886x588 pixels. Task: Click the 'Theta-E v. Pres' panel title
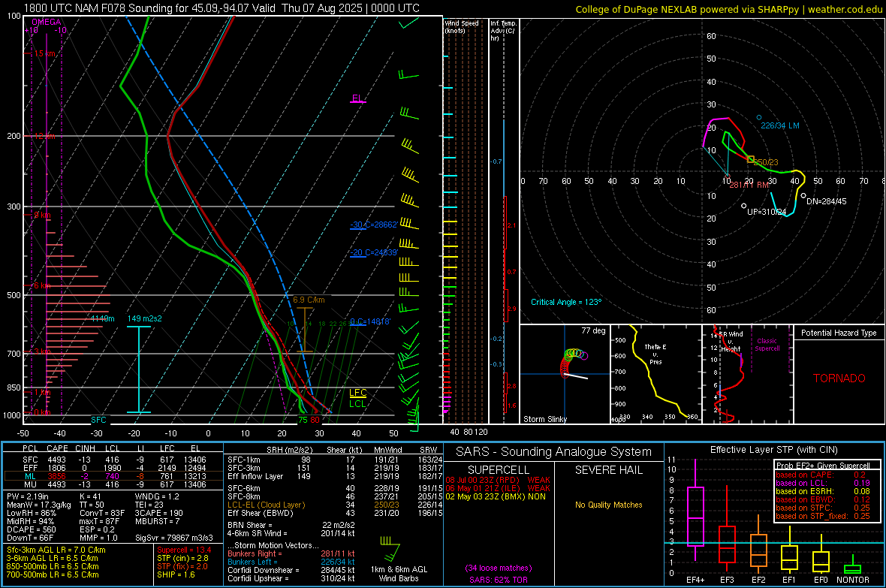click(655, 354)
